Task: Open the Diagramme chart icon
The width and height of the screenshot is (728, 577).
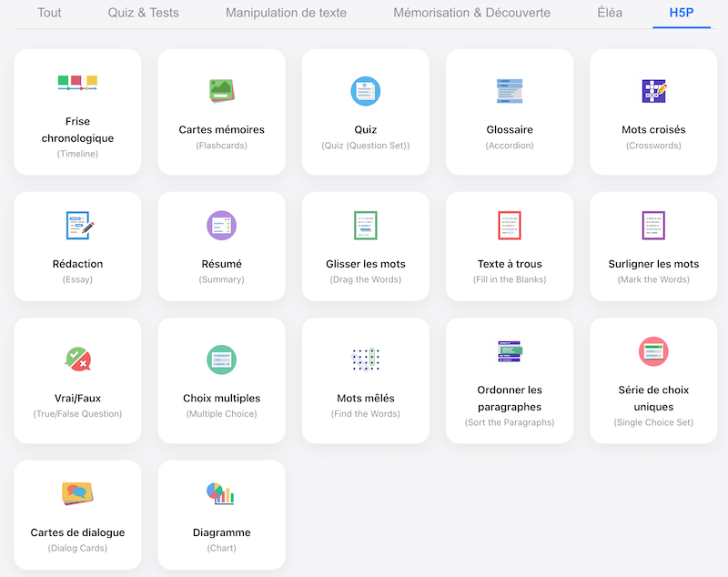Action: (221, 493)
